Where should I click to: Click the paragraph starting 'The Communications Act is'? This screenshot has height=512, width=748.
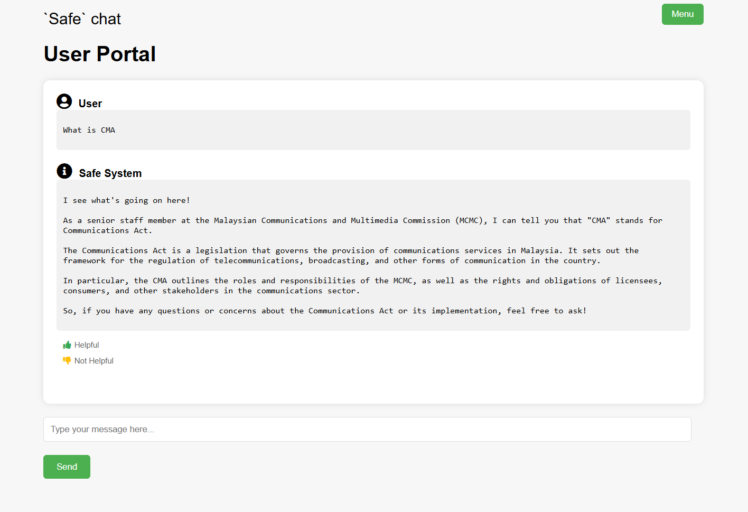[350, 255]
